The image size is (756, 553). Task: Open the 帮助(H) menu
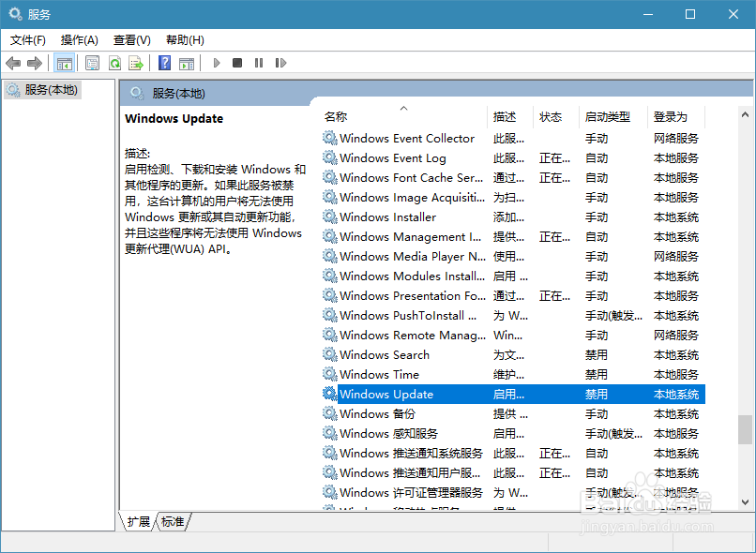tap(185, 40)
